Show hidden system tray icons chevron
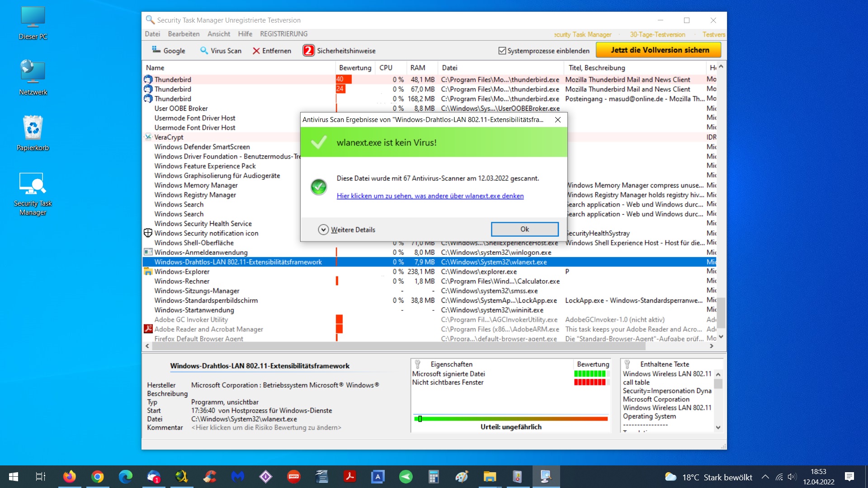 tap(765, 477)
